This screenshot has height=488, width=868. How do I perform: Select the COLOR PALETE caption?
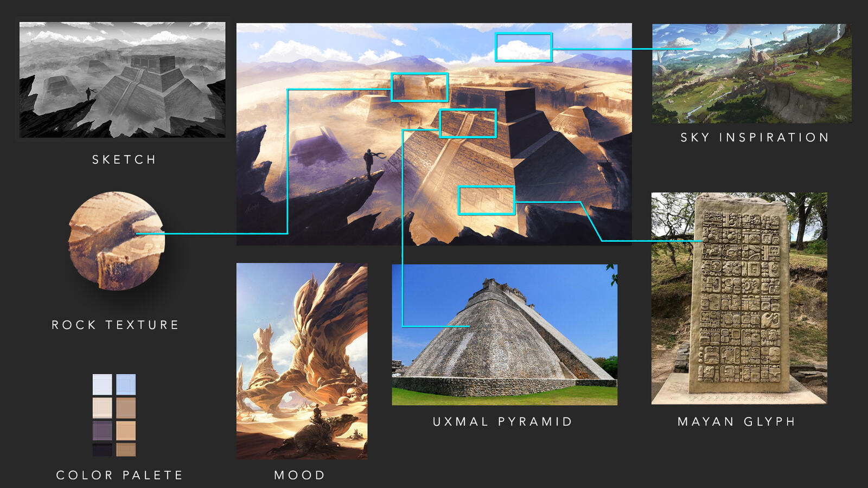(119, 475)
